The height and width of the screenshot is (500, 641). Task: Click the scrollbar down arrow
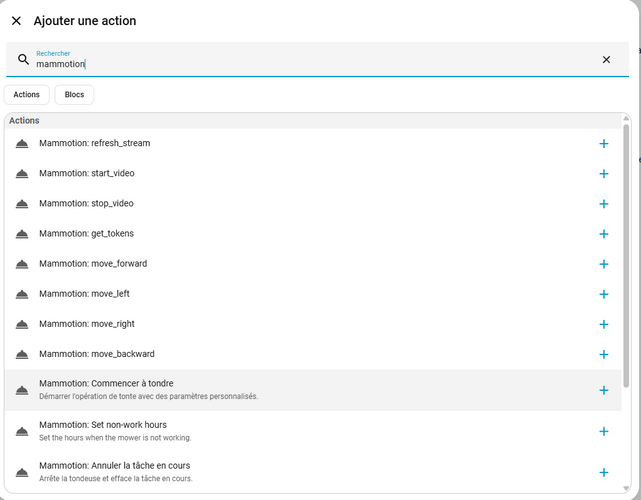626,488
